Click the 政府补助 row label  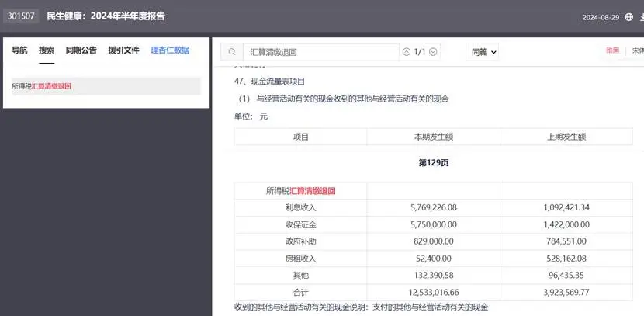click(x=300, y=241)
